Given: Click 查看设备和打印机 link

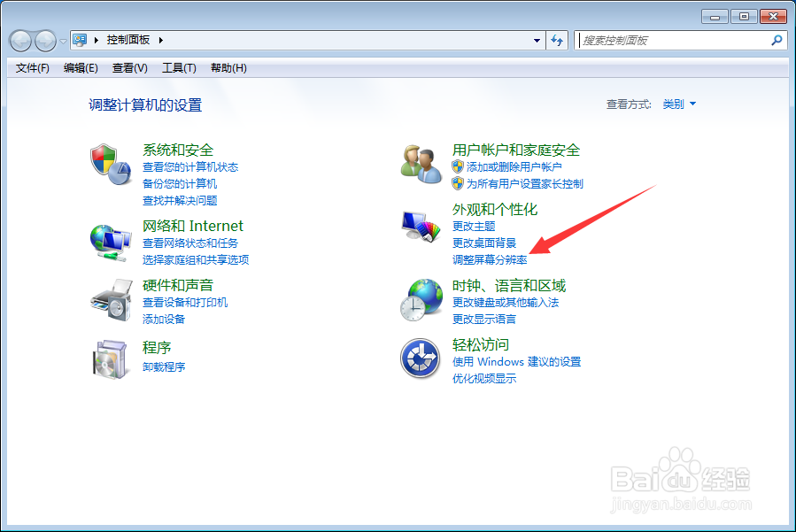Looking at the screenshot, I should point(185,303).
